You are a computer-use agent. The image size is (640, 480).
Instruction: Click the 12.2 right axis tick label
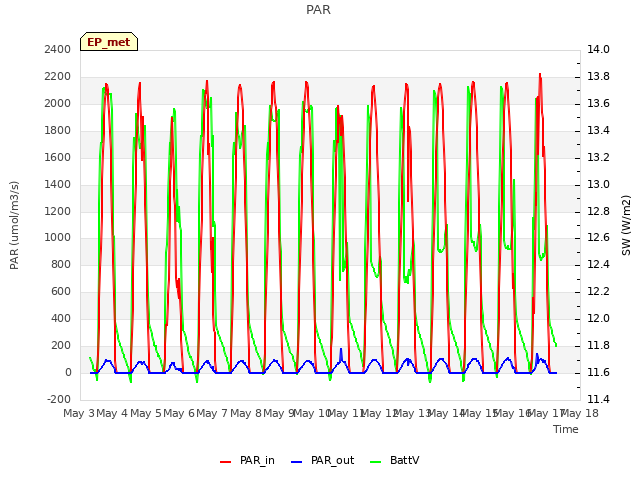[598, 291]
